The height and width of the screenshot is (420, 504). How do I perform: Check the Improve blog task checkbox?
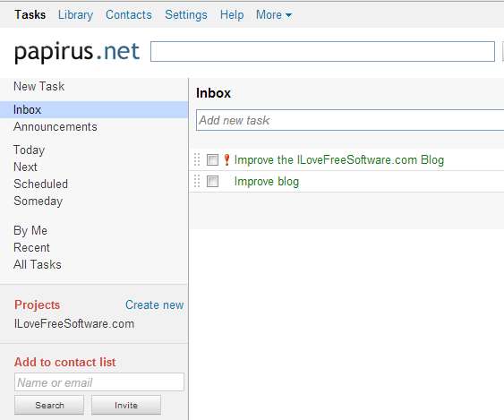pyautogui.click(x=212, y=182)
